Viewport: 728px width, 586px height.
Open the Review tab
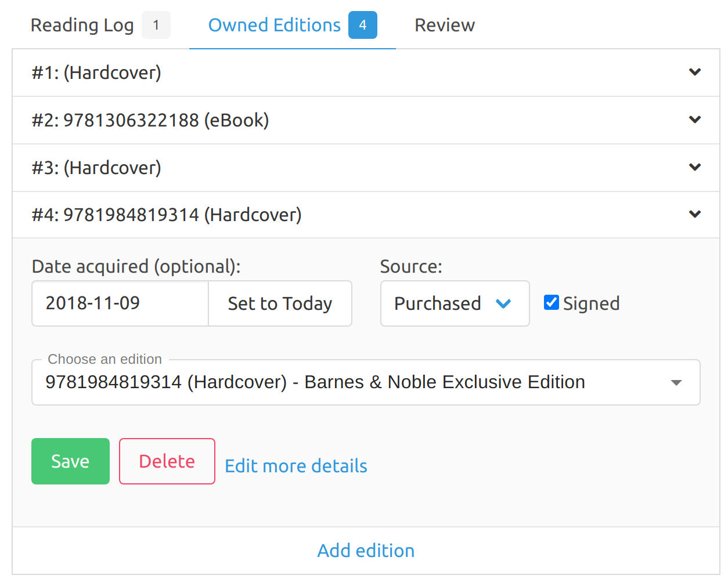coord(444,26)
